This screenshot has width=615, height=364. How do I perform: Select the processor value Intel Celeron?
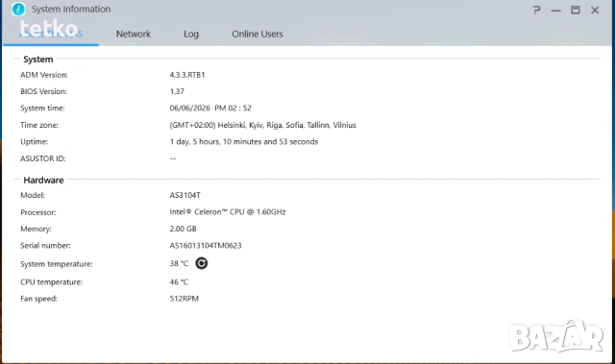(228, 212)
